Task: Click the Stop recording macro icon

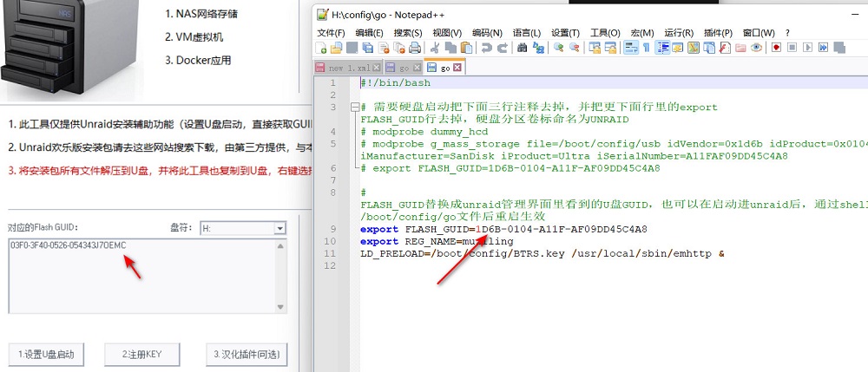Action: point(792,48)
